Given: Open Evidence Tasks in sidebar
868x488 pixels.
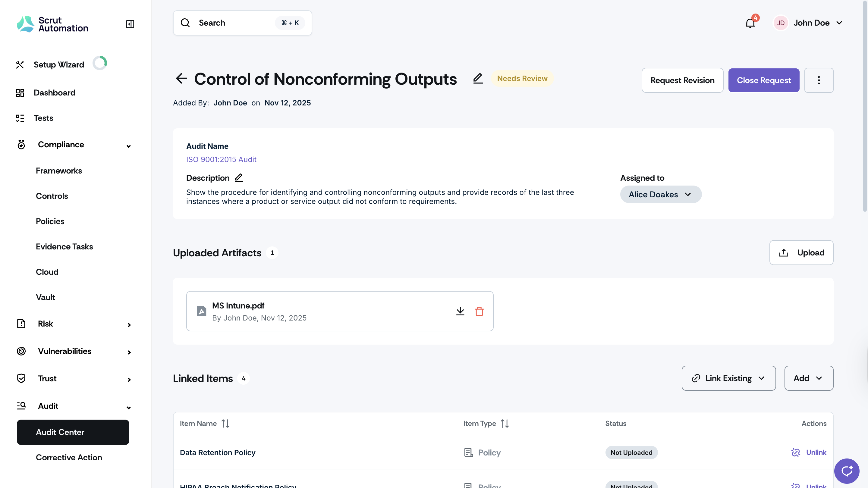Looking at the screenshot, I should (x=64, y=246).
